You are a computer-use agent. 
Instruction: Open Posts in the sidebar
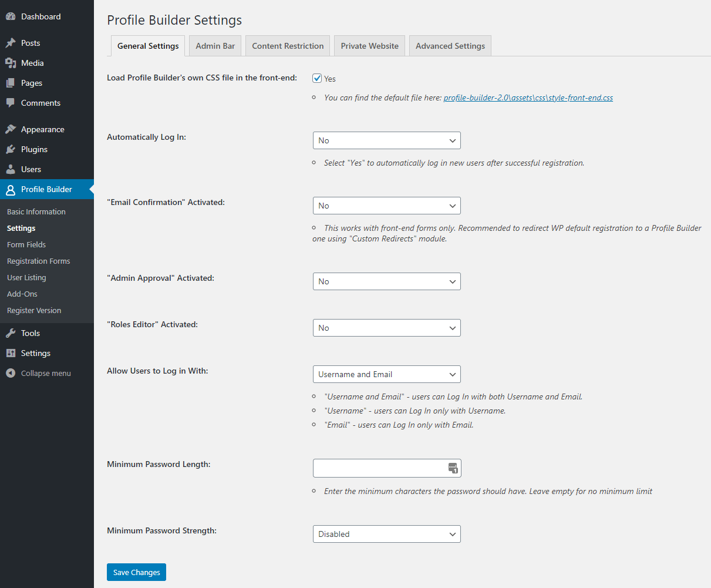click(47, 43)
